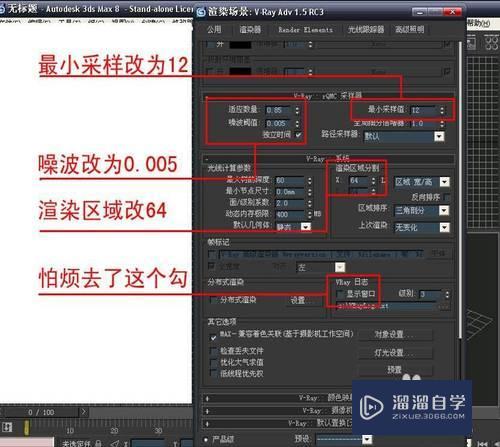500x447 pixels.
Task: Toggle the L lock button for region size
Action: [x=383, y=181]
